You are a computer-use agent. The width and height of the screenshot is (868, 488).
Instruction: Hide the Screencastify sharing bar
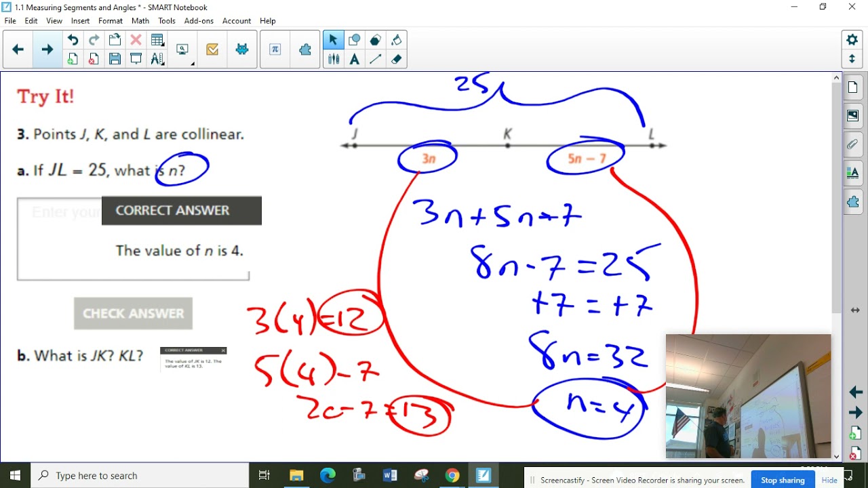click(x=829, y=480)
